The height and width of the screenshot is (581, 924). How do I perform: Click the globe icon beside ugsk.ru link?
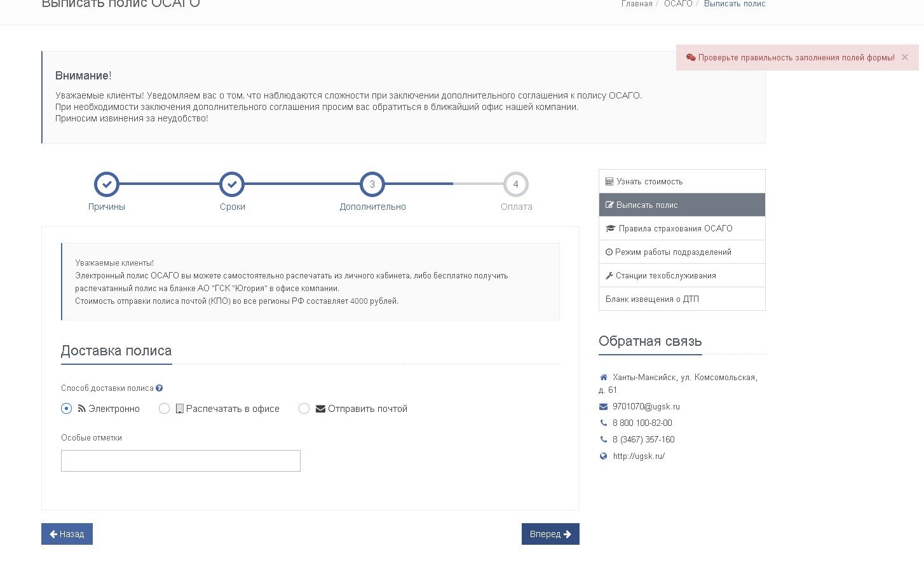603,456
